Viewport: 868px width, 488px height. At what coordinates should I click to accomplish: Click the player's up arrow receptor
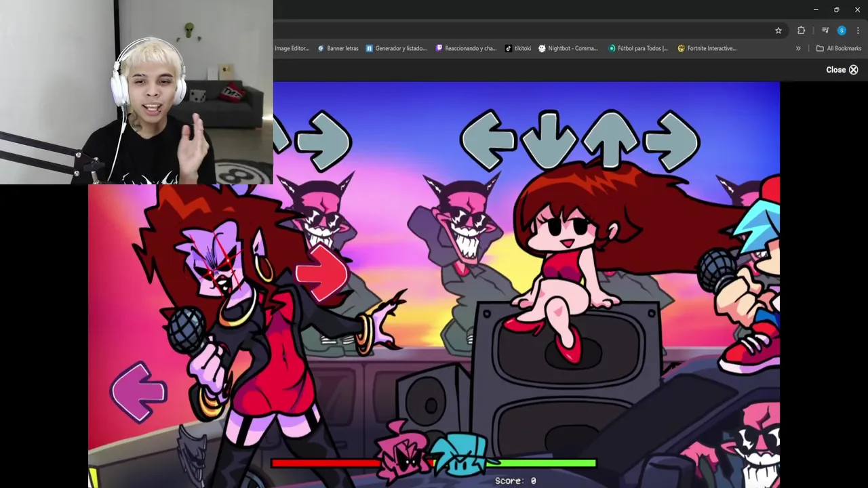pos(610,140)
